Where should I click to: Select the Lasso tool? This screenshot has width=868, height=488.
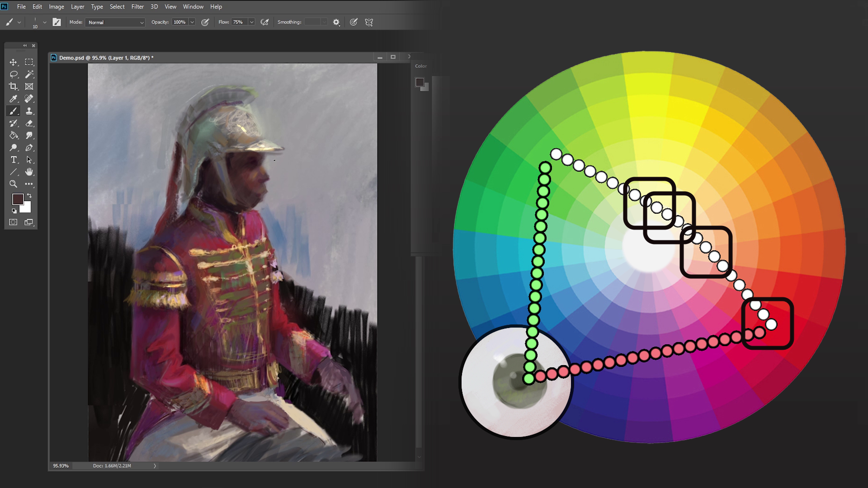point(14,74)
